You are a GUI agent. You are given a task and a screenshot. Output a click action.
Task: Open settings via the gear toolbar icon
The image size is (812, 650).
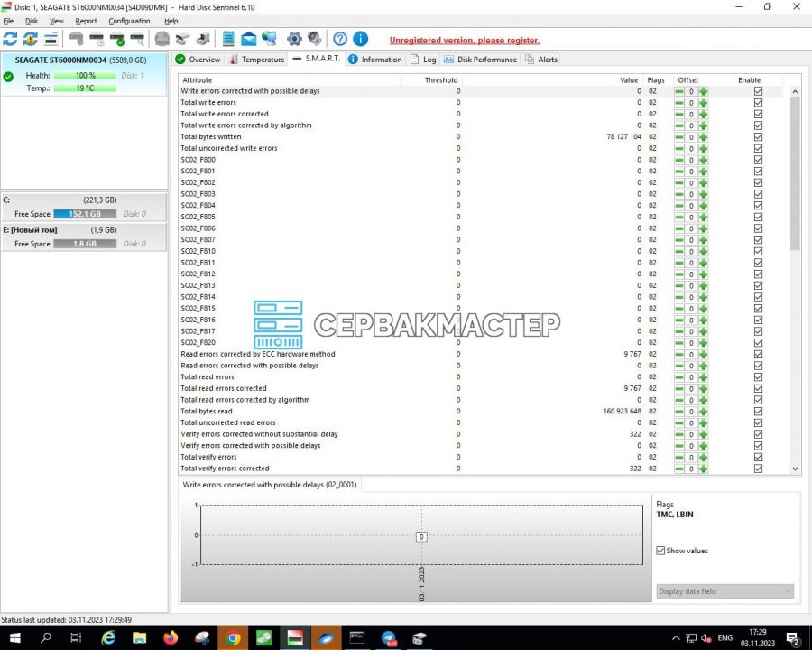click(x=294, y=39)
